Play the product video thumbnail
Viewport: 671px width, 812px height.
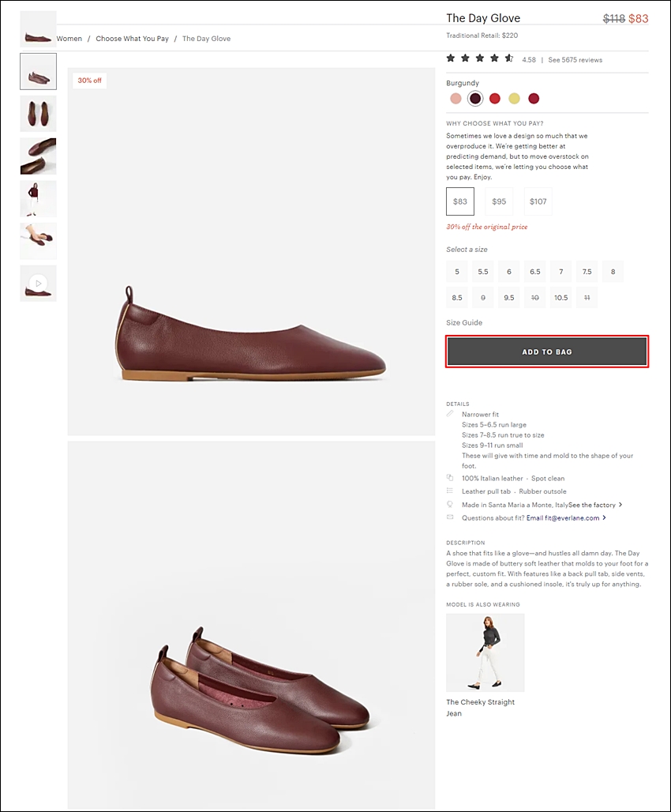click(x=39, y=284)
